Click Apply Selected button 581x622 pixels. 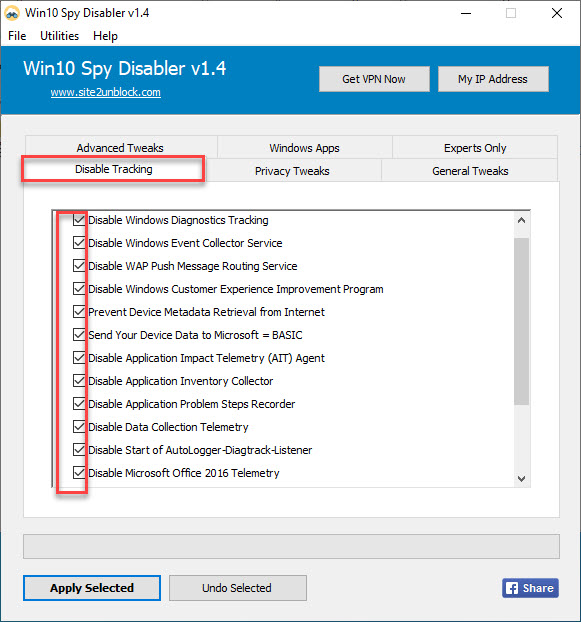(x=92, y=588)
